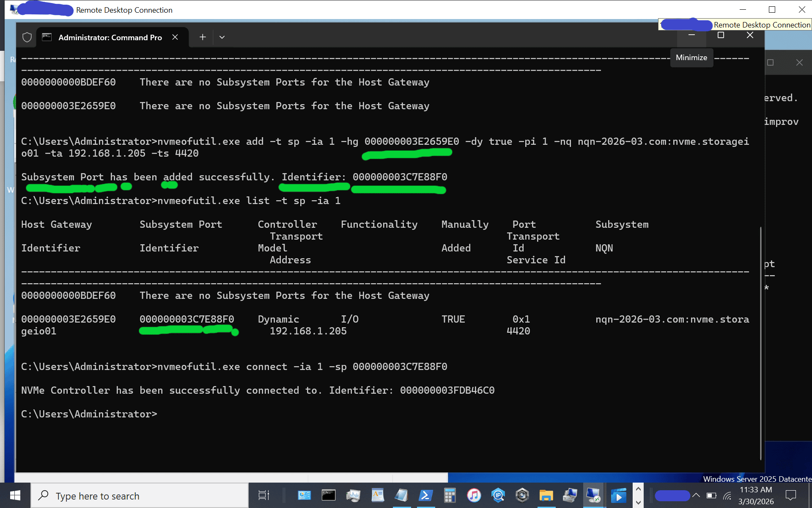Click the 'Type here to search' box
Image resolution: width=812 pixels, height=508 pixels.
tap(140, 496)
